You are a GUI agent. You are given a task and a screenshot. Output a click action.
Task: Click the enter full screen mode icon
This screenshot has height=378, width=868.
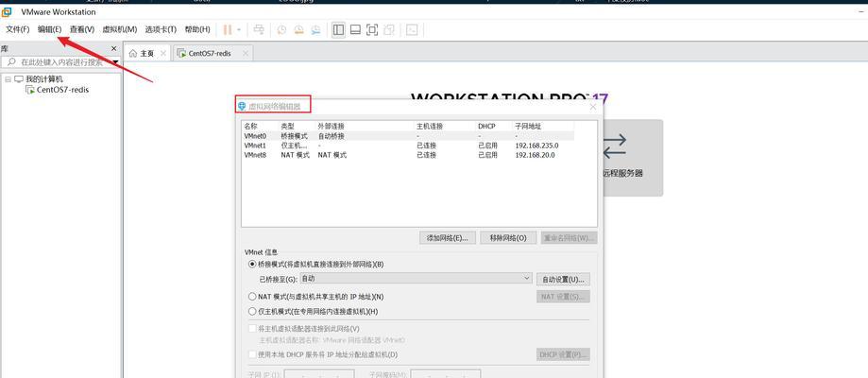coord(372,30)
